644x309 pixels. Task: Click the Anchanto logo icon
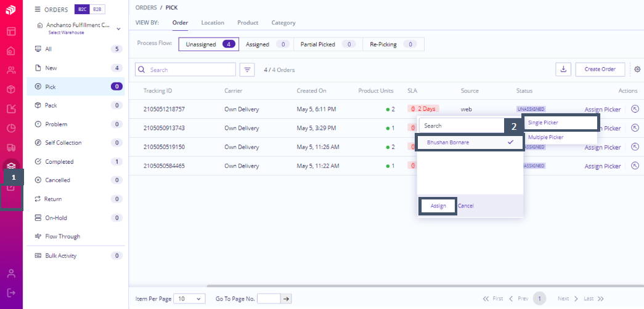[x=11, y=10]
